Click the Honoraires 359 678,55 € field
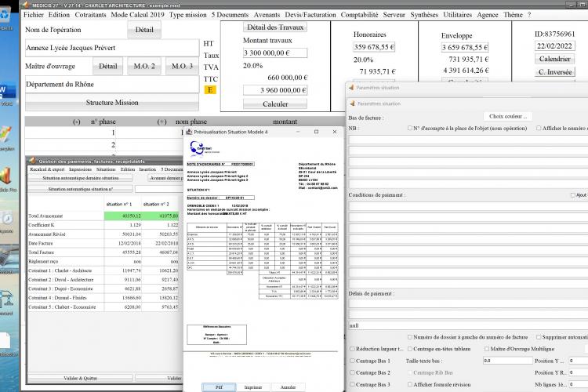Viewport: 588px width, 392px height. (x=374, y=47)
